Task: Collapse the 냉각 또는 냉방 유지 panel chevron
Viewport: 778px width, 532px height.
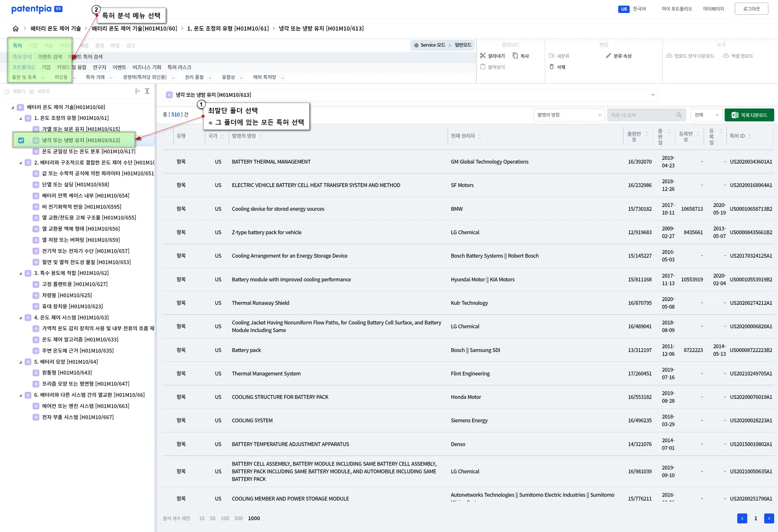Action: pyautogui.click(x=653, y=95)
